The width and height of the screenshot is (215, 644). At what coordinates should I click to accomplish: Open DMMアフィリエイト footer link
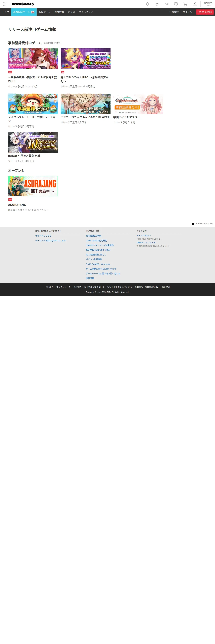point(146,242)
